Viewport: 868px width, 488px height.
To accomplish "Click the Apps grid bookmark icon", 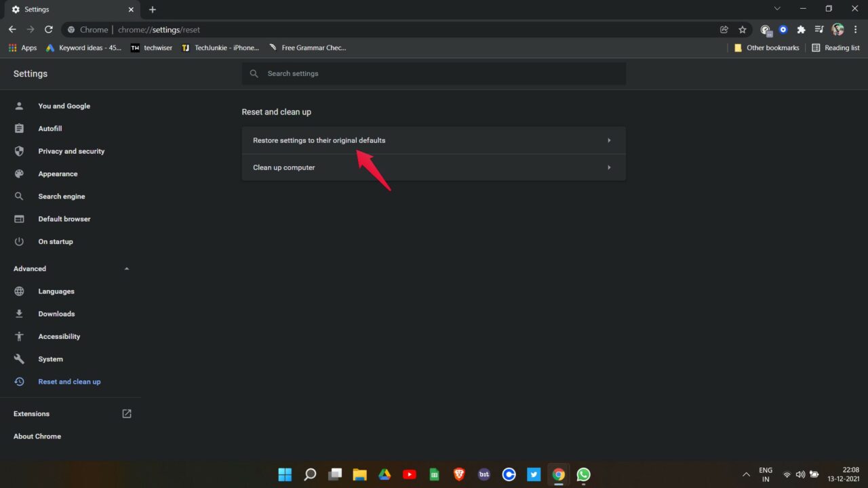I will [12, 48].
